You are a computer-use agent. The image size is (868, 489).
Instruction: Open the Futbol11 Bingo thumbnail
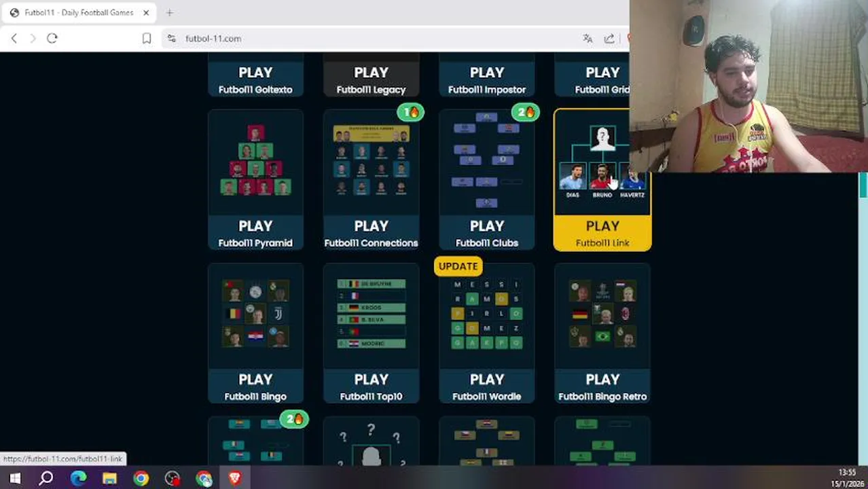pos(255,314)
